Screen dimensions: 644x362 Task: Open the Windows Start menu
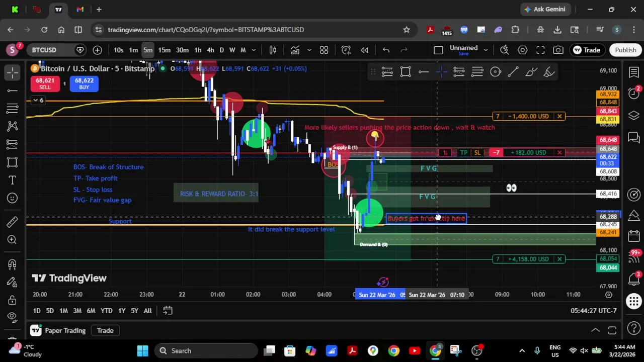142,351
